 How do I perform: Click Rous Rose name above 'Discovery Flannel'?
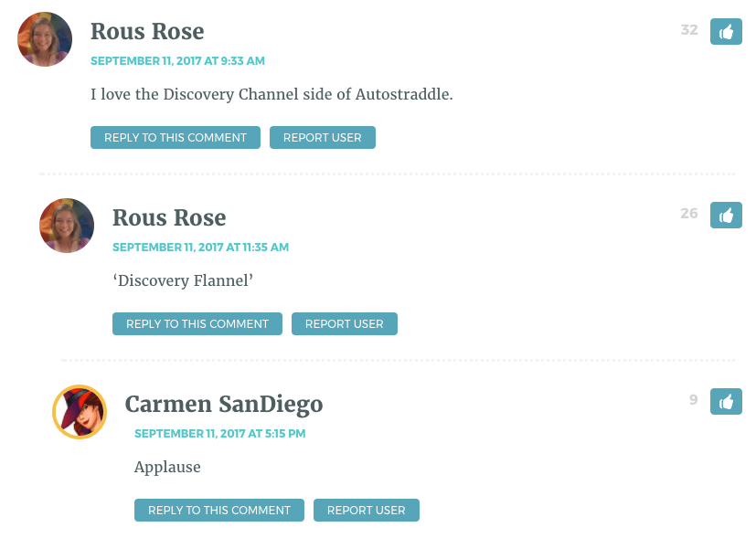coord(169,218)
